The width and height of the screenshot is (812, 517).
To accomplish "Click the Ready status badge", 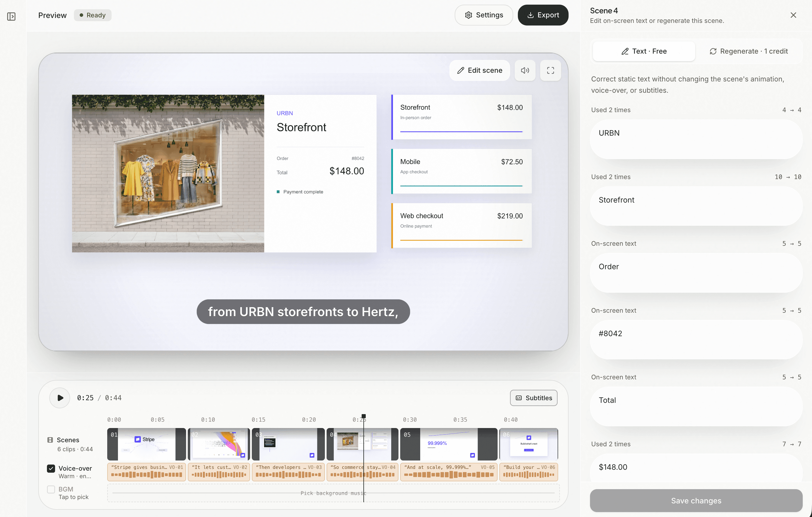I will point(92,15).
